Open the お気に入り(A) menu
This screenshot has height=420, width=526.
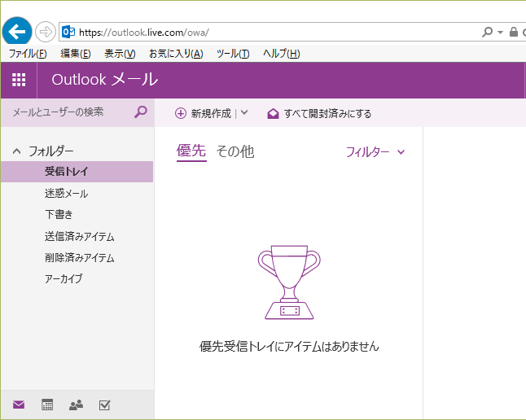tap(176, 54)
